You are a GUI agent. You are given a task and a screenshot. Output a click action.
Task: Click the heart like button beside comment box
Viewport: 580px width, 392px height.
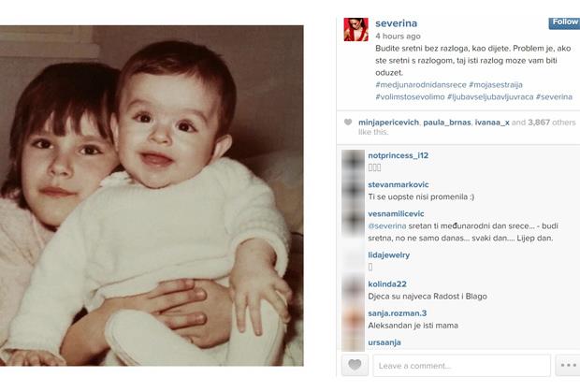tap(355, 366)
